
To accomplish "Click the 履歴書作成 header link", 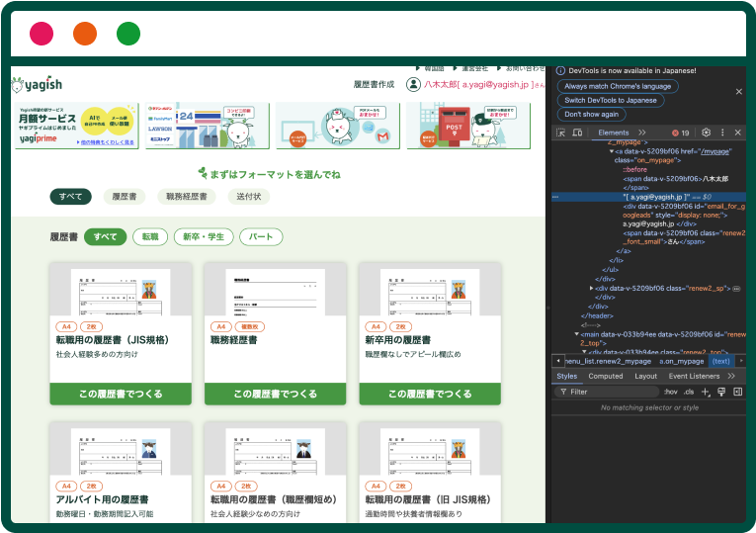I will [374, 84].
